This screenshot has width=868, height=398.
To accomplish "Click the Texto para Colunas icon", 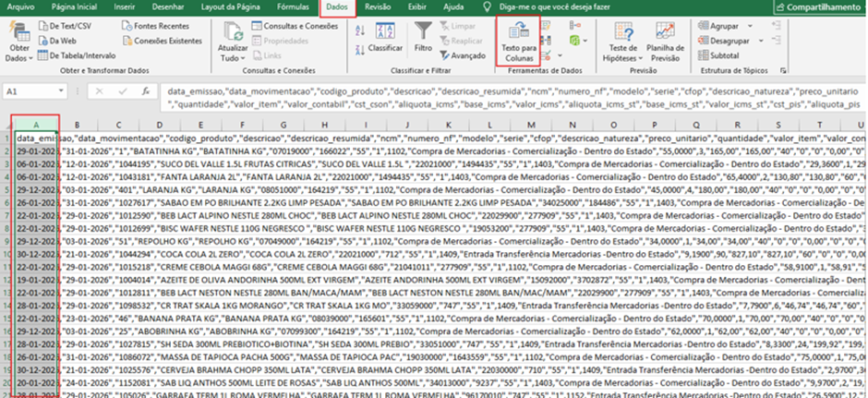I will [x=519, y=30].
